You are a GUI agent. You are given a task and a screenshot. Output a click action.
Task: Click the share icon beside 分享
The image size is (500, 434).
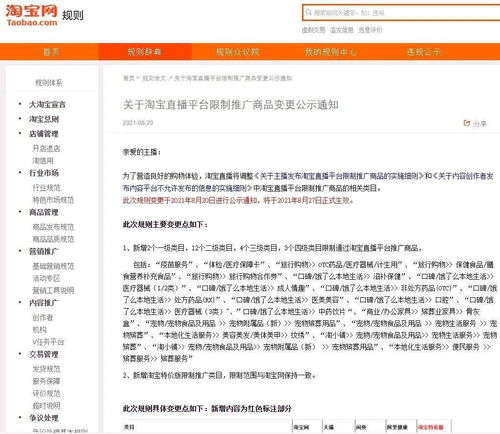[467, 123]
